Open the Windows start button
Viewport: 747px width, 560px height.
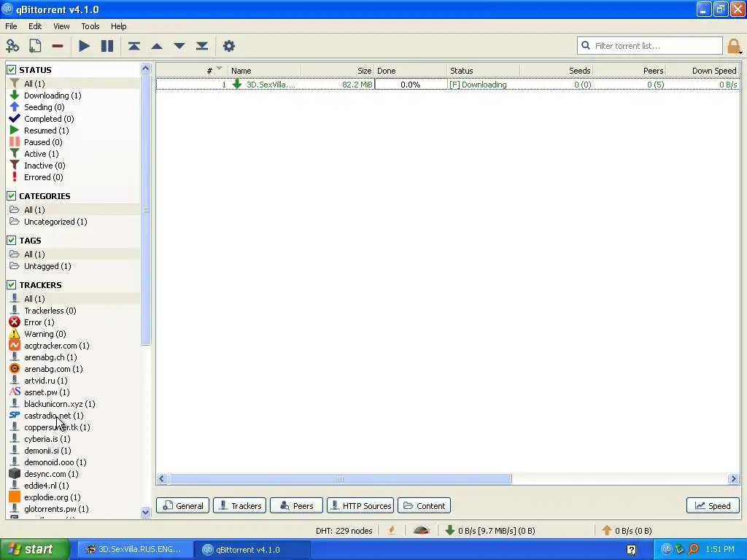tap(35, 550)
